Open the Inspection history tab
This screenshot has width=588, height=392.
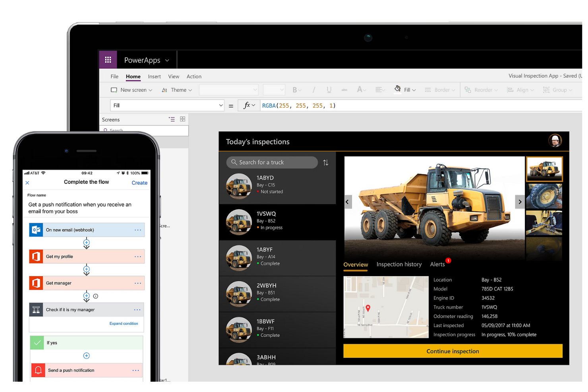pyautogui.click(x=399, y=264)
